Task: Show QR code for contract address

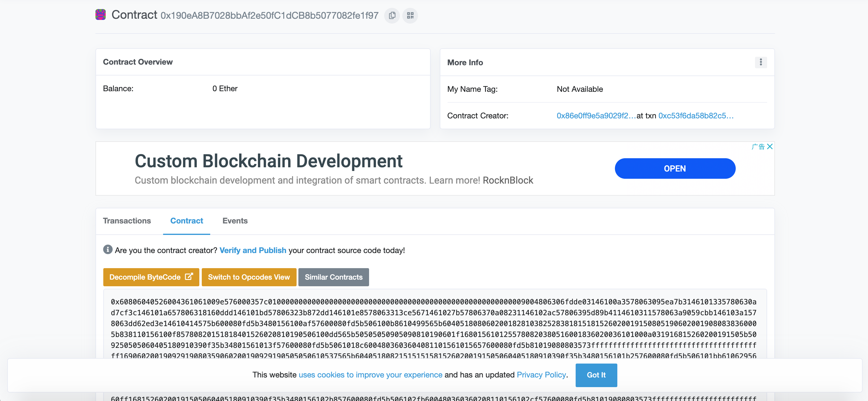Action: (410, 15)
